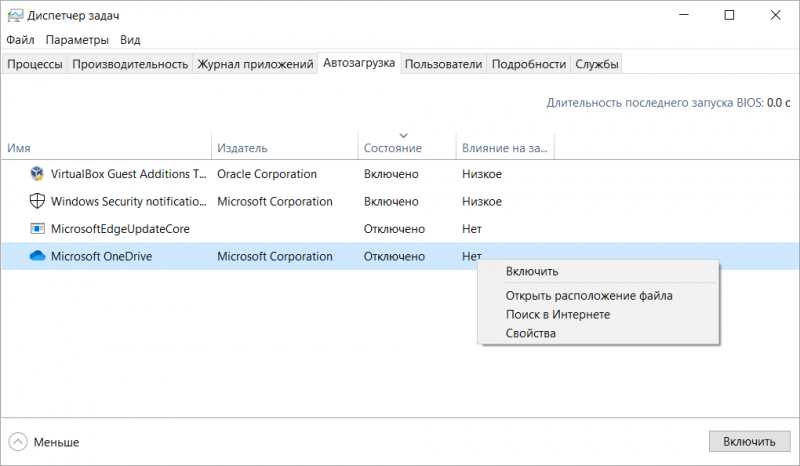Click Включено status in Windows Security row

(391, 202)
